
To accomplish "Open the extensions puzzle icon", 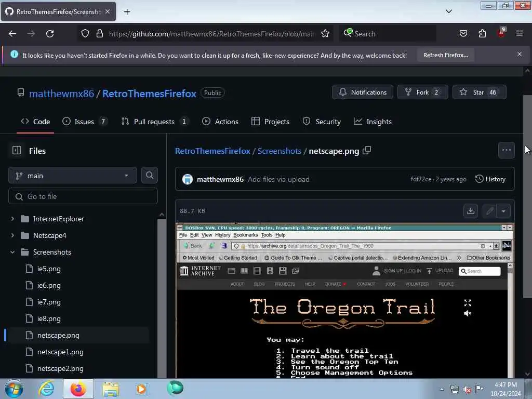I will click(x=482, y=33).
